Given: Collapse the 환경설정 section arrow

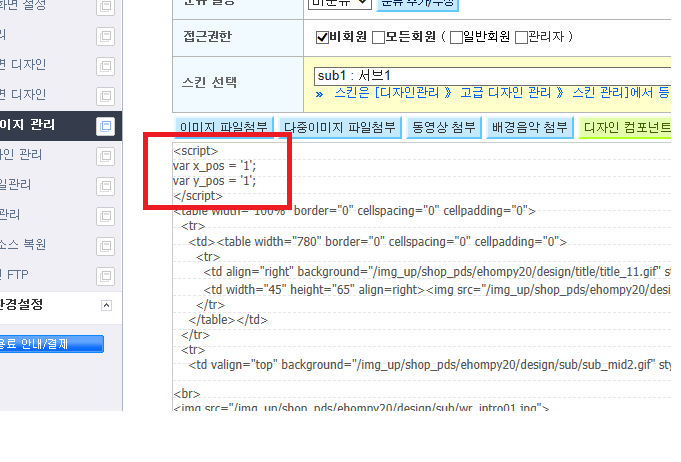Looking at the screenshot, I should 106,306.
